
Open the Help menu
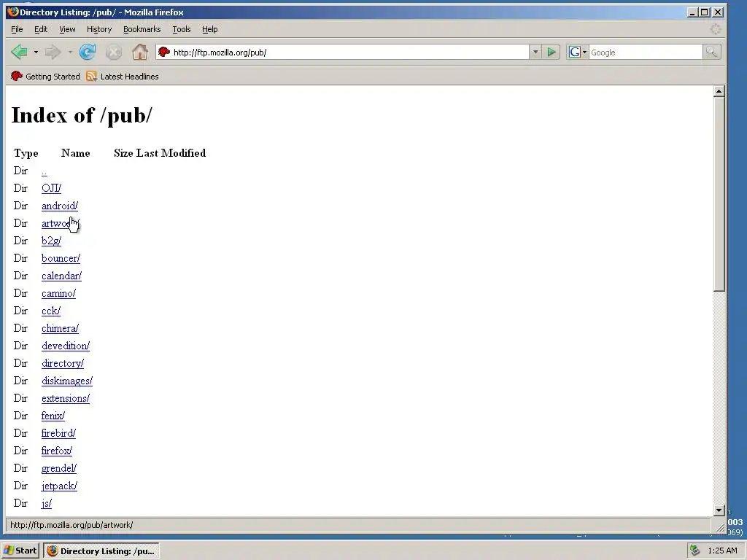click(209, 29)
